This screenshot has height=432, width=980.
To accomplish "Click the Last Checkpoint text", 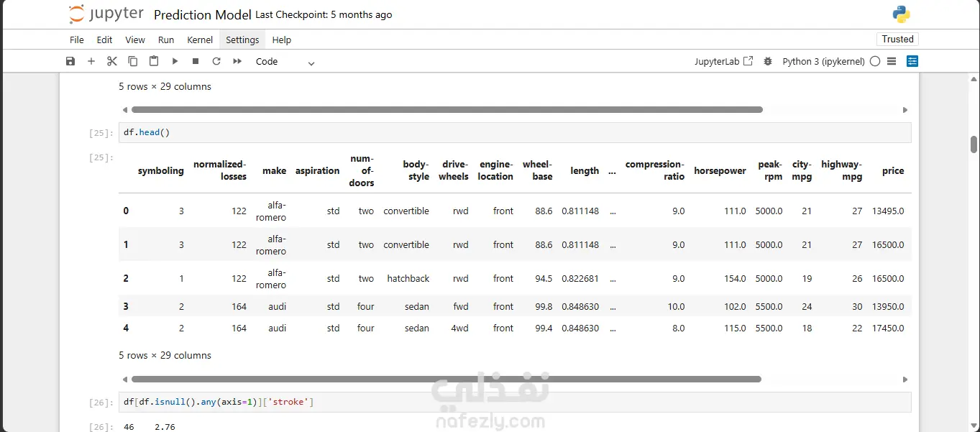I will [x=324, y=14].
